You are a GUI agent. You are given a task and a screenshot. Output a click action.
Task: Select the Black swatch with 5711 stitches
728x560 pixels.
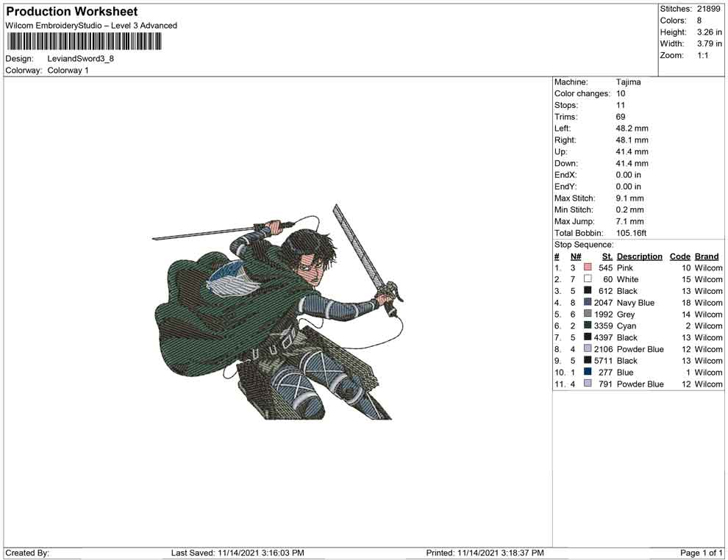(588, 360)
